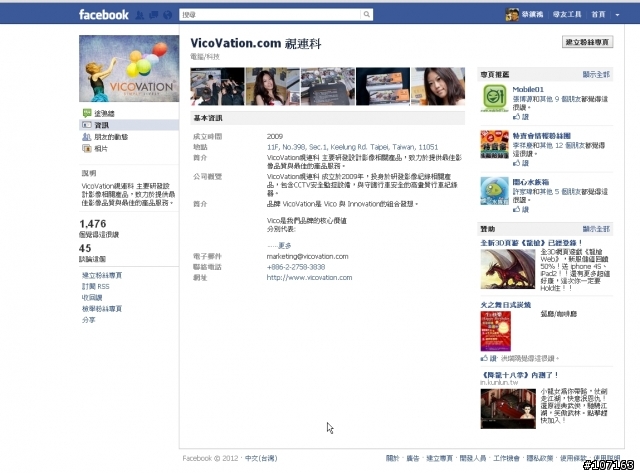The width and height of the screenshot is (640, 473).
Task: Show all recommended pages link
Action: pyautogui.click(x=596, y=74)
